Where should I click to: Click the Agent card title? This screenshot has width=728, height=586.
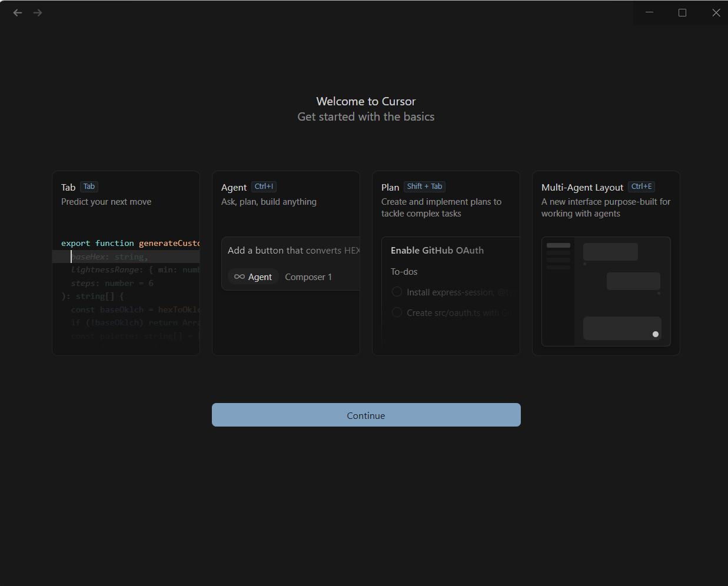coord(234,187)
